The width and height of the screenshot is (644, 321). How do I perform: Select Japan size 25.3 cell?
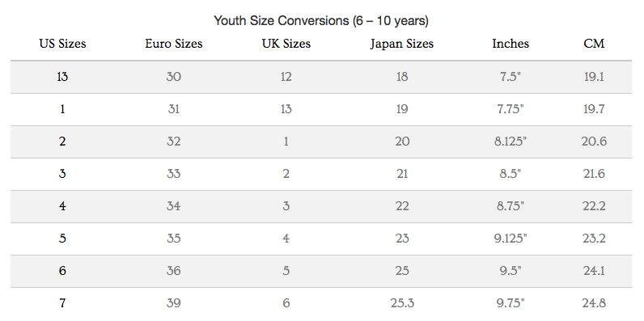click(402, 303)
